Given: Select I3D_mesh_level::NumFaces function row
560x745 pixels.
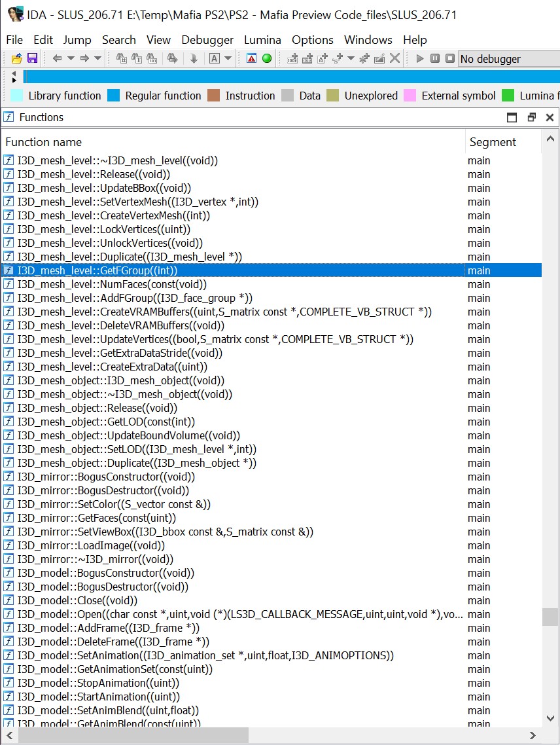Looking at the screenshot, I should coord(112,284).
